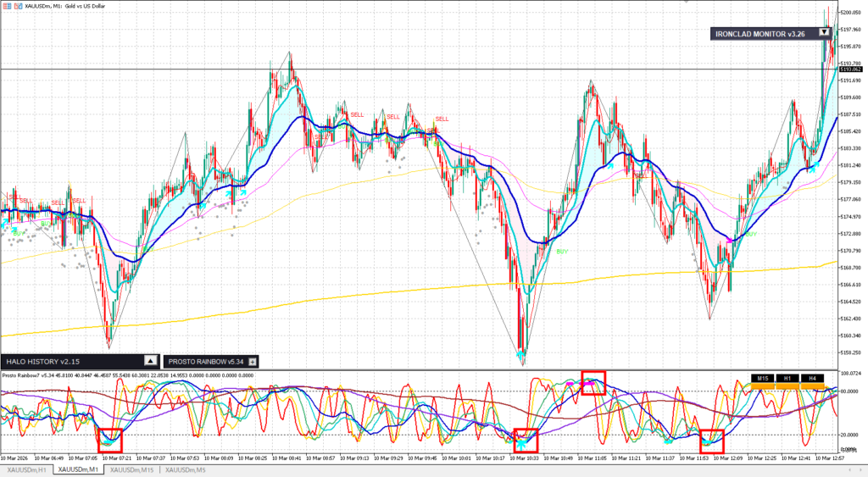This screenshot has height=477, width=868.
Task: Expand PROSTO RAINBOW with the plus button
Action: coord(253,360)
